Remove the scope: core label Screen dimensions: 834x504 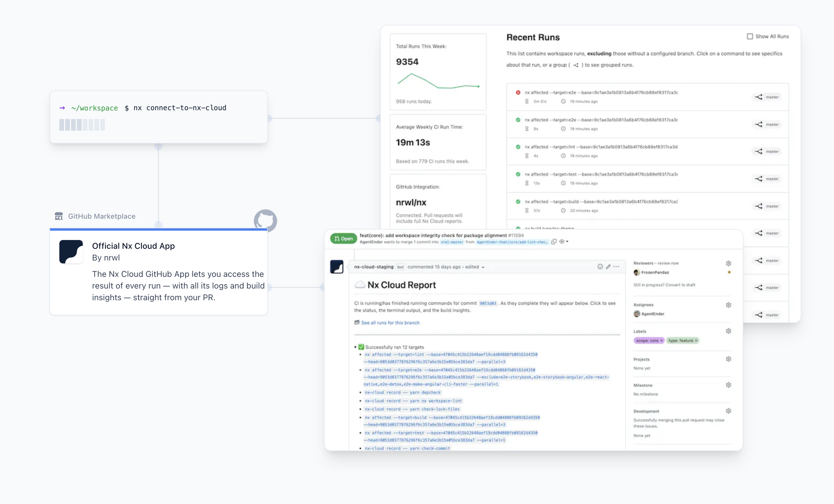point(661,341)
